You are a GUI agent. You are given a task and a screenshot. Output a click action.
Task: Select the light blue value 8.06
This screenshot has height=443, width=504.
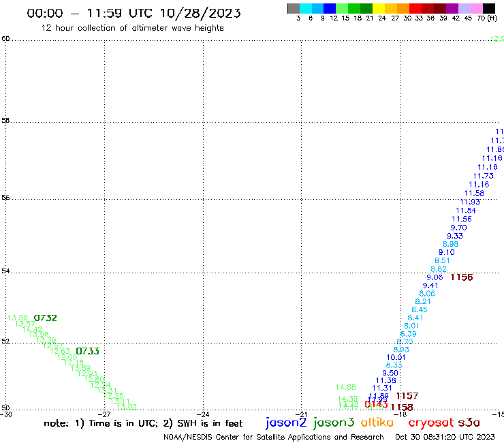(427, 294)
